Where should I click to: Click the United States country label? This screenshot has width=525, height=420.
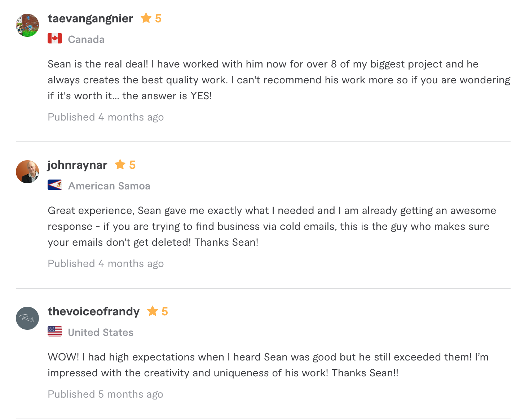pyautogui.click(x=101, y=332)
